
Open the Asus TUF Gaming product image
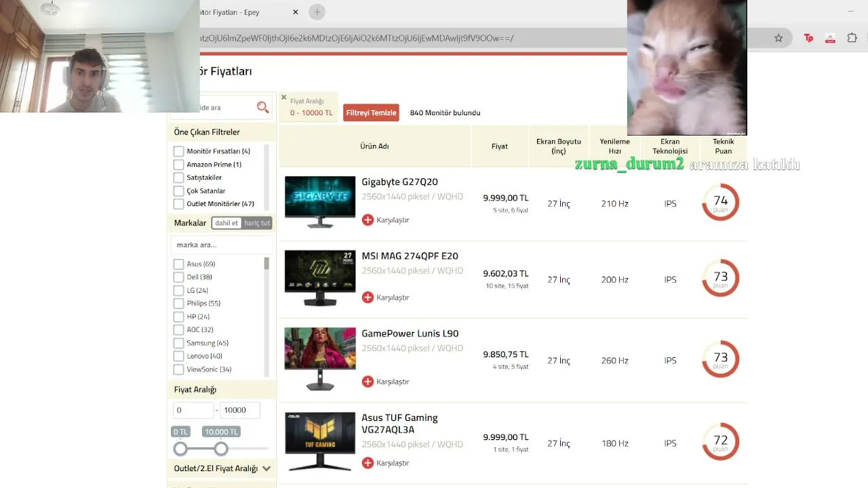[320, 442]
